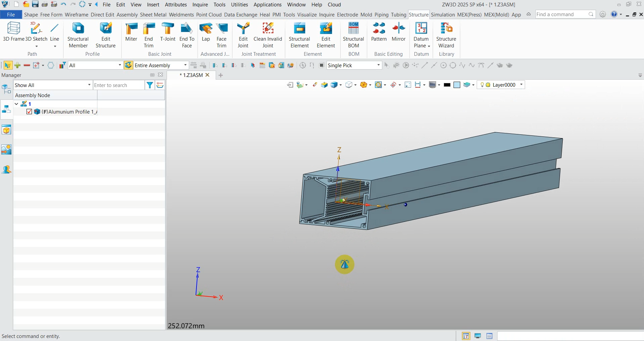Screen dimensions: 644x341
Task: Open the Show All filter dropdown
Action: tap(89, 85)
